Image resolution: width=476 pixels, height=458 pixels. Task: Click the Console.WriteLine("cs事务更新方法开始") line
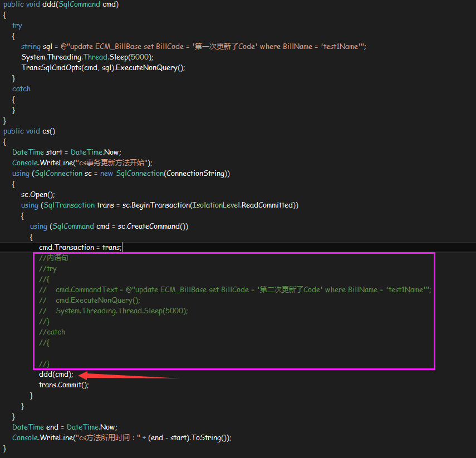(82, 163)
